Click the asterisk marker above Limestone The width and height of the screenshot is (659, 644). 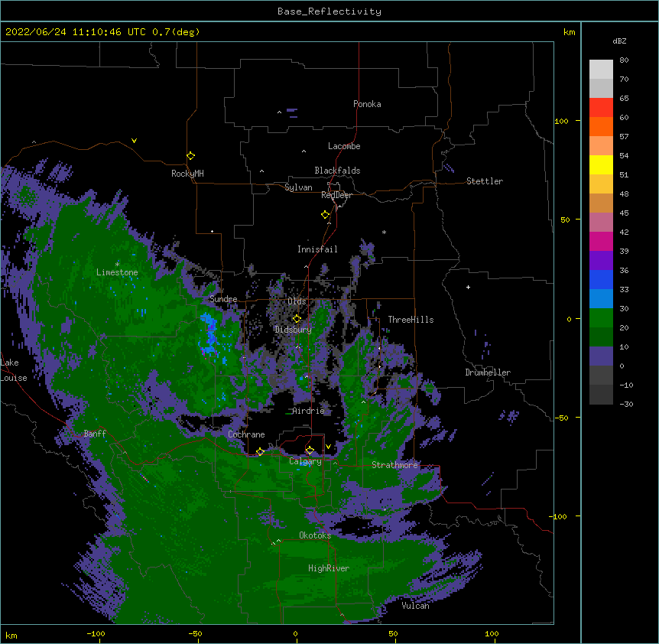pos(117,264)
